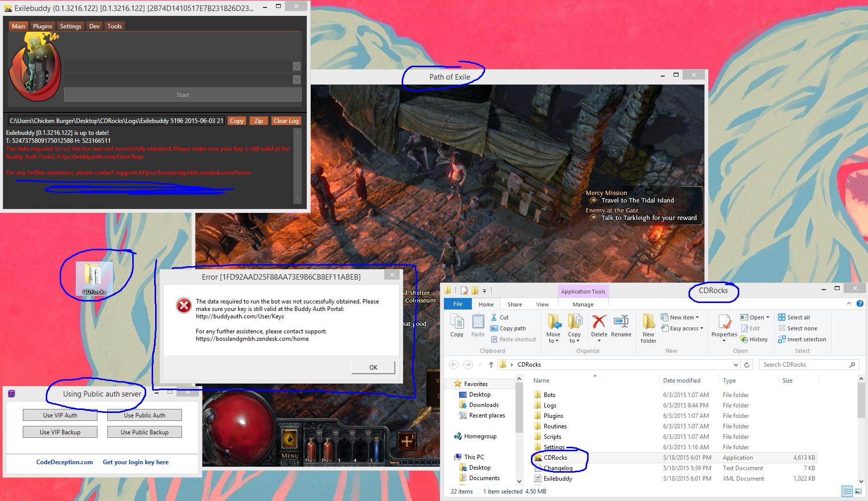This screenshot has width=868, height=501.
Task: Open first dropdown in Exilebuddy Main tab
Action: tap(297, 67)
